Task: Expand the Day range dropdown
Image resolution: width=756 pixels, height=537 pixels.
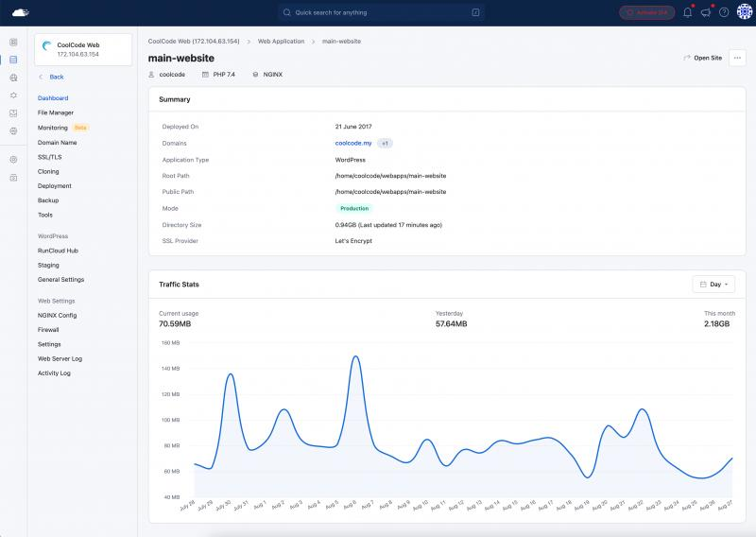Action: point(713,284)
